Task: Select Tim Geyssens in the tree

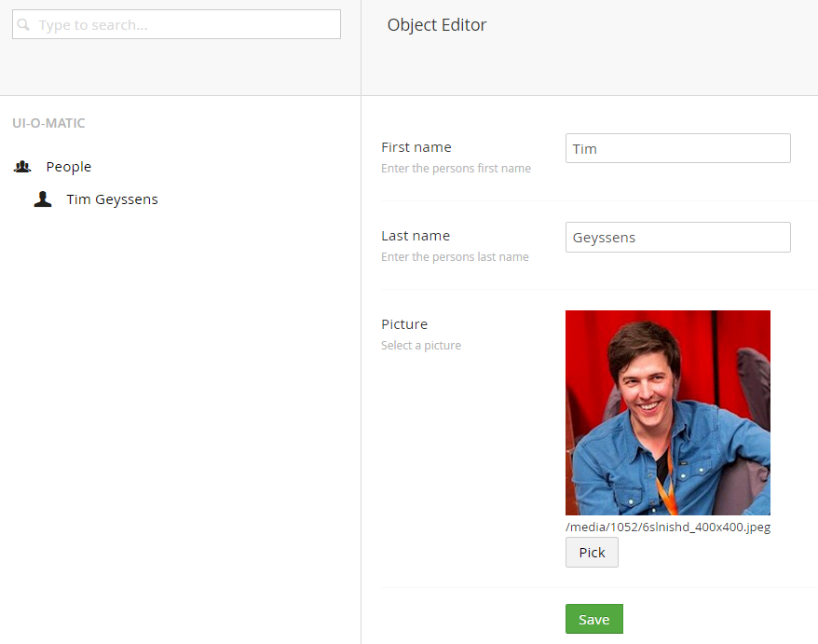Action: click(x=112, y=199)
